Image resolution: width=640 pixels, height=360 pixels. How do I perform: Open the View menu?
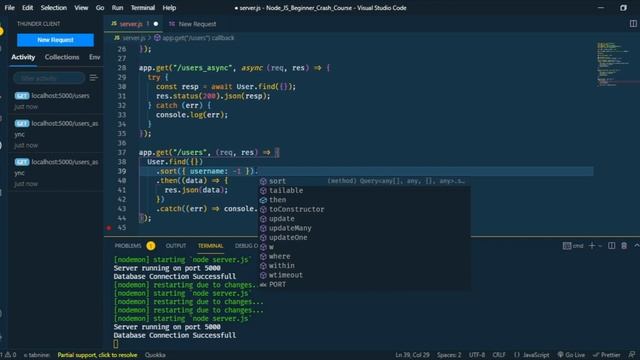81,8
